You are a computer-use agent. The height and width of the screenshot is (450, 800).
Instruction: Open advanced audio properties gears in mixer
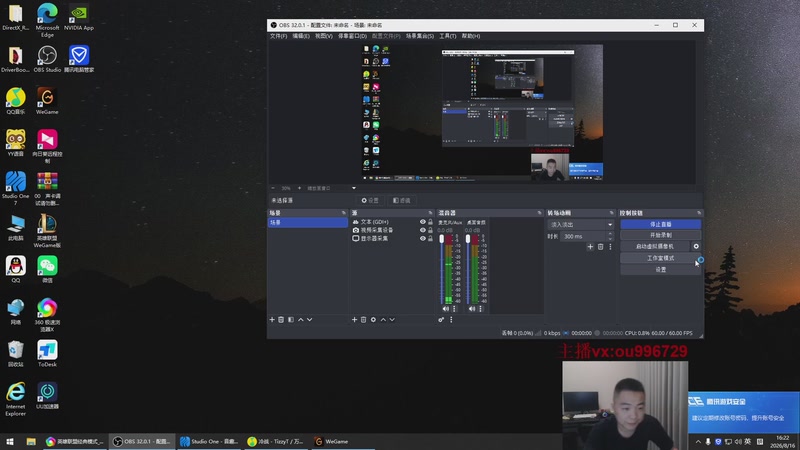441,319
